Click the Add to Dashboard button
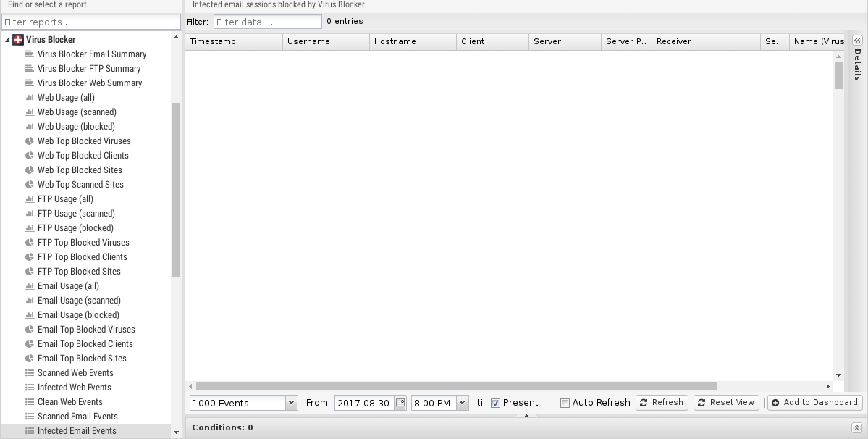The height and width of the screenshot is (439, 868). coord(814,403)
